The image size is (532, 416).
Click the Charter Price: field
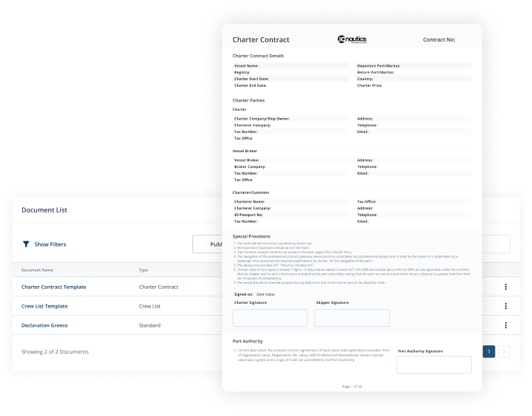(x=414, y=85)
